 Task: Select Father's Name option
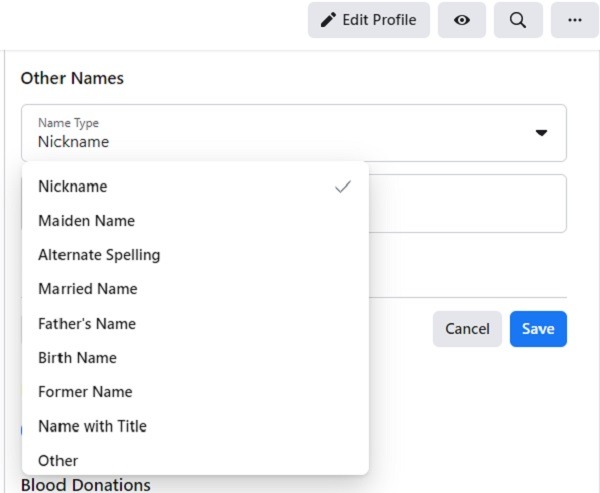pyautogui.click(x=195, y=324)
